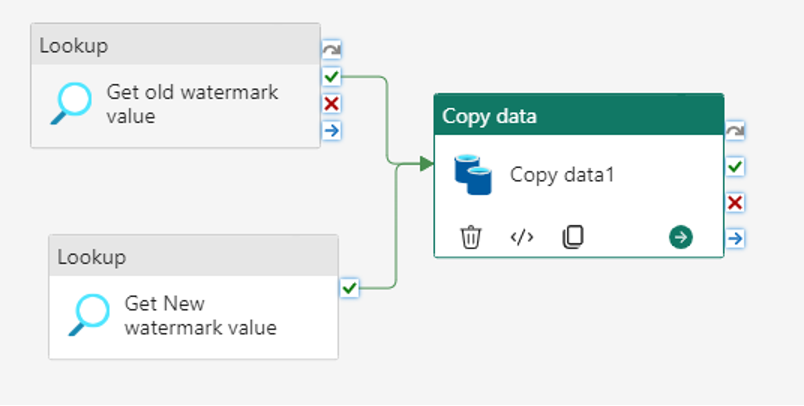Click the Lookup header above Get old watermark
Screen dimensions: 804x406
(x=175, y=44)
